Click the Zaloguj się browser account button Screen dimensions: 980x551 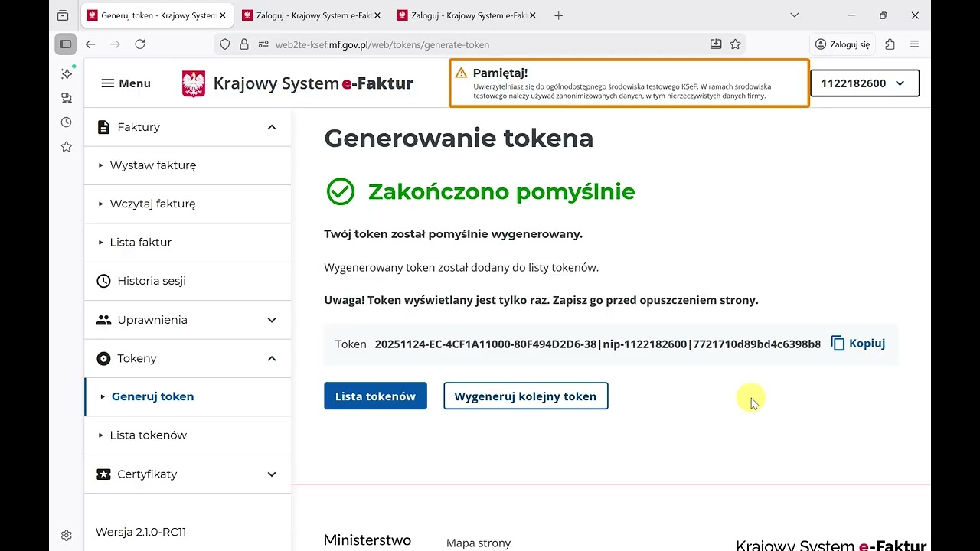coord(842,44)
